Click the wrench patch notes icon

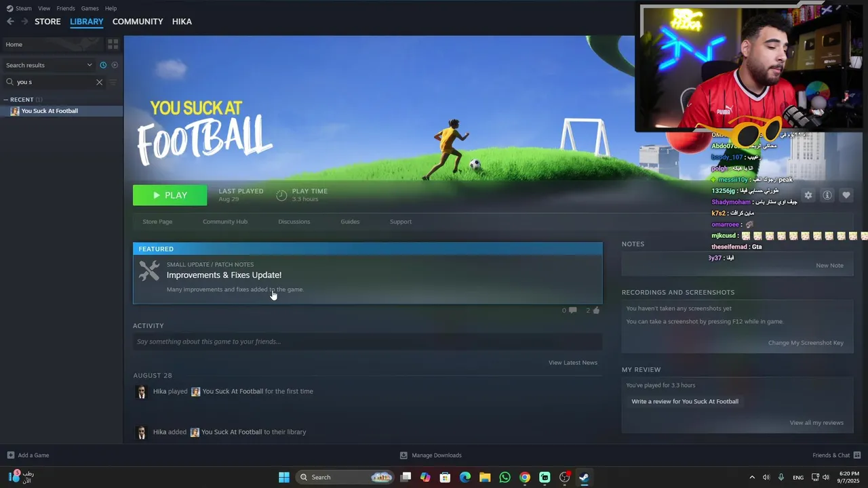pos(149,270)
